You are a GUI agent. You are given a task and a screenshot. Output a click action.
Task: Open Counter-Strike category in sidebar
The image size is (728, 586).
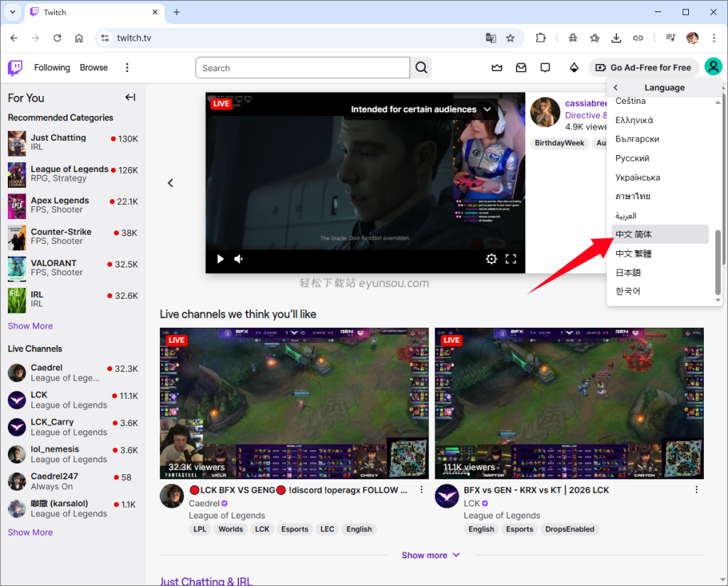[73, 237]
